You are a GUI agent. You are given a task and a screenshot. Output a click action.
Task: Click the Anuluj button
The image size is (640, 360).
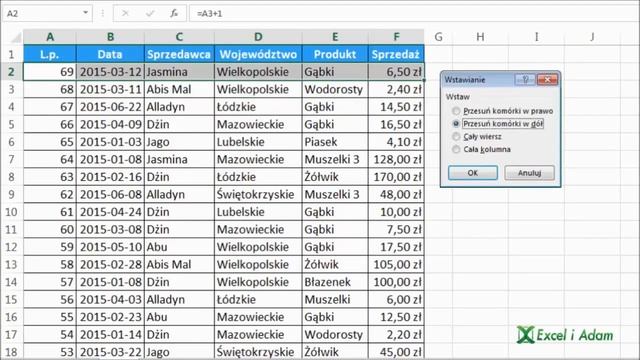pyautogui.click(x=529, y=173)
